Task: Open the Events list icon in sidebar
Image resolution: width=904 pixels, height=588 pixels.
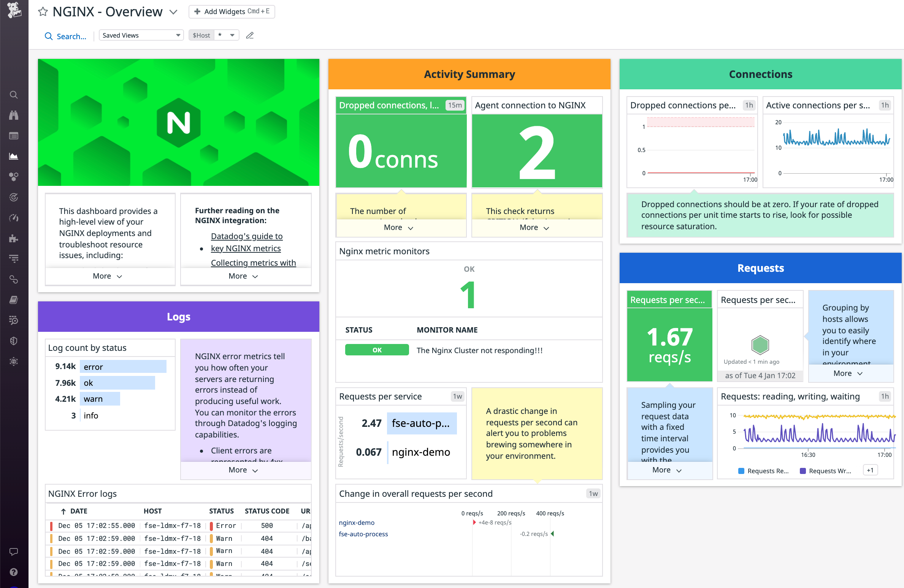Action: [x=14, y=136]
